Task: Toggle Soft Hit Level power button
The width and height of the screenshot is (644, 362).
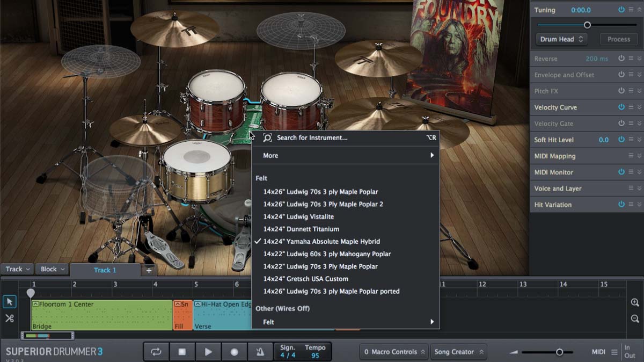Action: 621,139
